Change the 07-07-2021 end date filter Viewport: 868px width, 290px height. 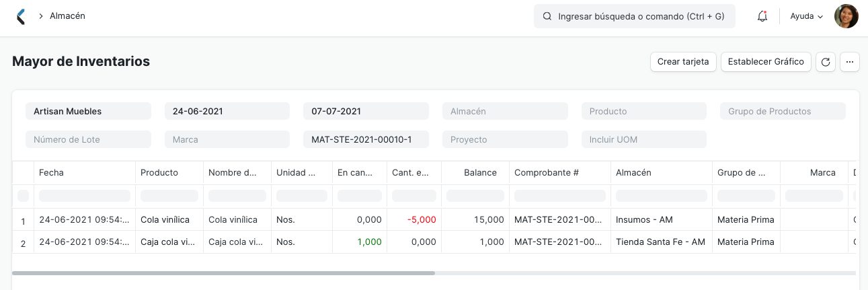366,111
